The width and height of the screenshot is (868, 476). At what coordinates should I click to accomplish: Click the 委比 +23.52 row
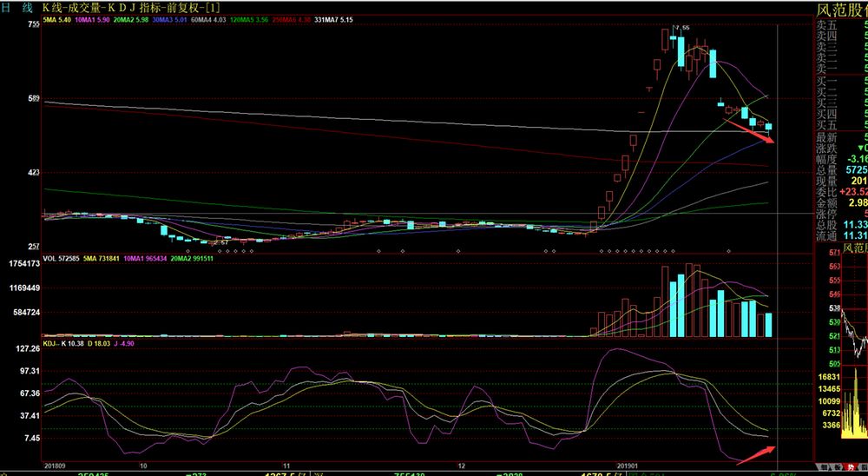842,192
